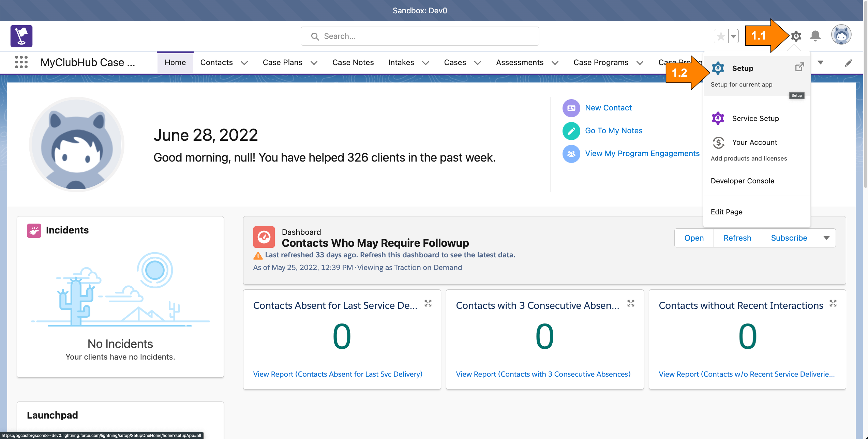
Task: Switch to the Case Notes tab
Action: 353,62
